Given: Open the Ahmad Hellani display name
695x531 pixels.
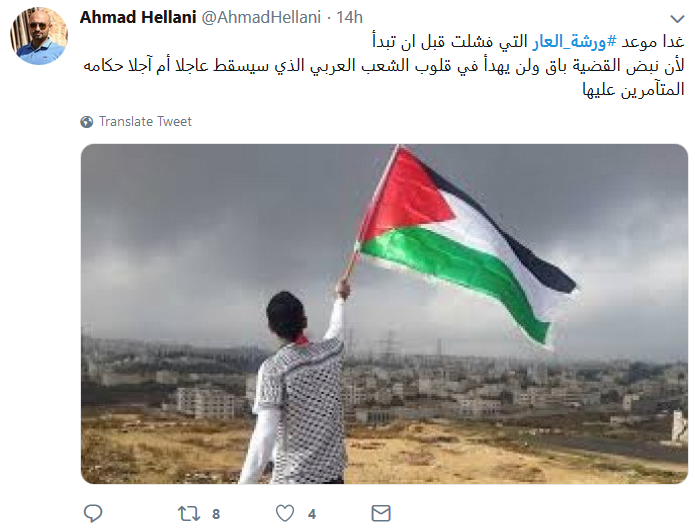Looking at the screenshot, I should pyautogui.click(x=138, y=17).
